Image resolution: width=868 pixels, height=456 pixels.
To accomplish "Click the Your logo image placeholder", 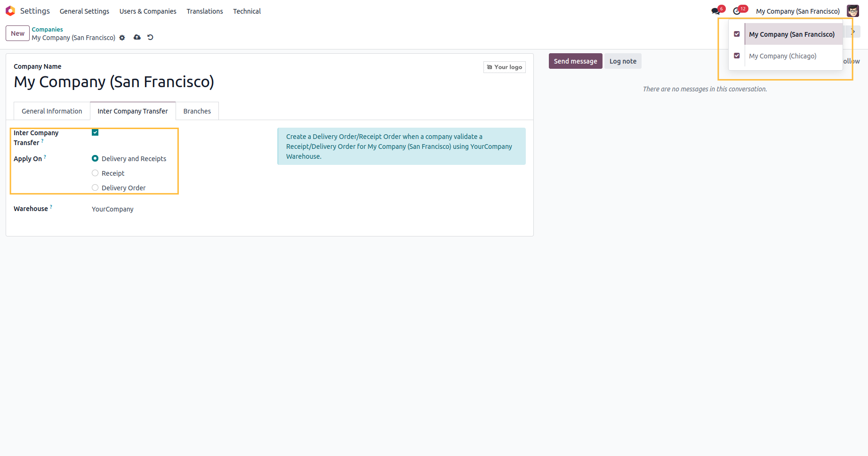I will coord(504,67).
